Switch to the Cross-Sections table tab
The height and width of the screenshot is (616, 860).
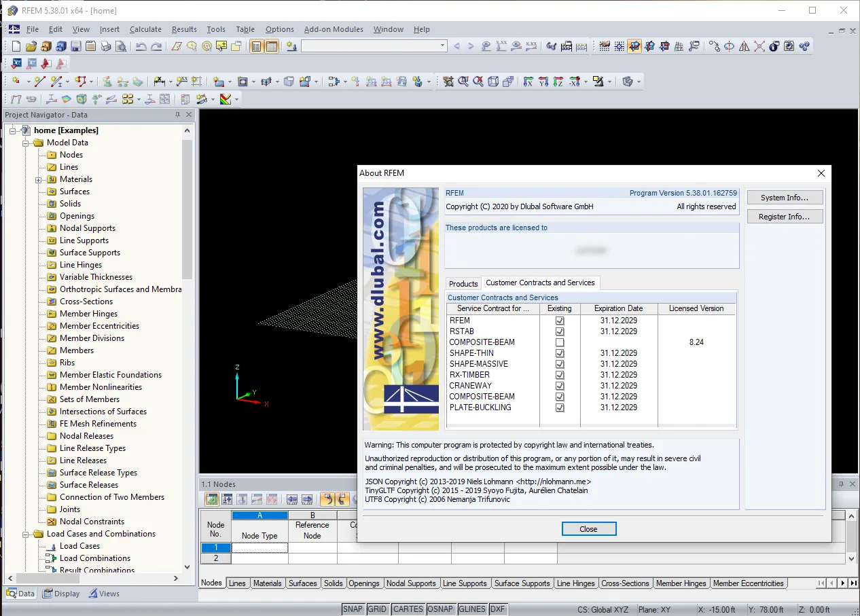[625, 583]
